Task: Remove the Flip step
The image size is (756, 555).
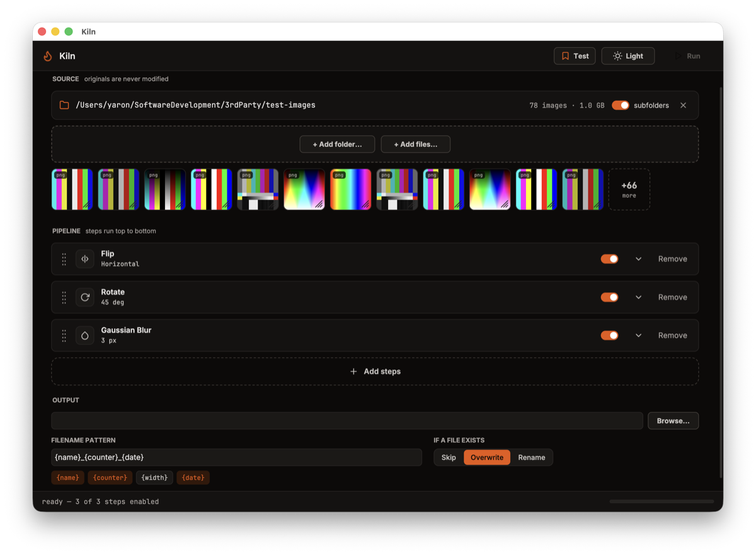Action: pyautogui.click(x=672, y=259)
